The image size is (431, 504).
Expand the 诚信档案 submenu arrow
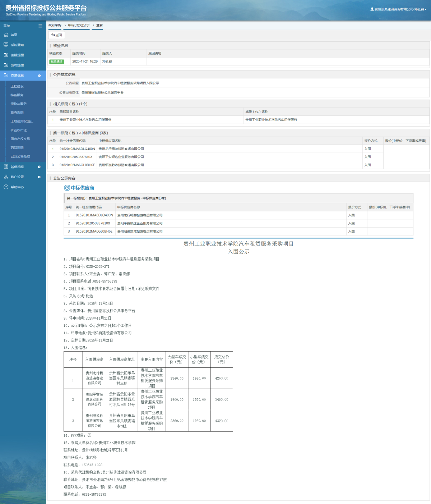click(39, 167)
